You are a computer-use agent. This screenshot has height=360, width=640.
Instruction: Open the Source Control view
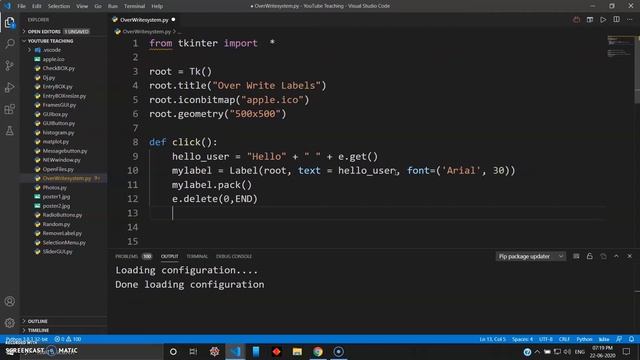tap(10, 65)
